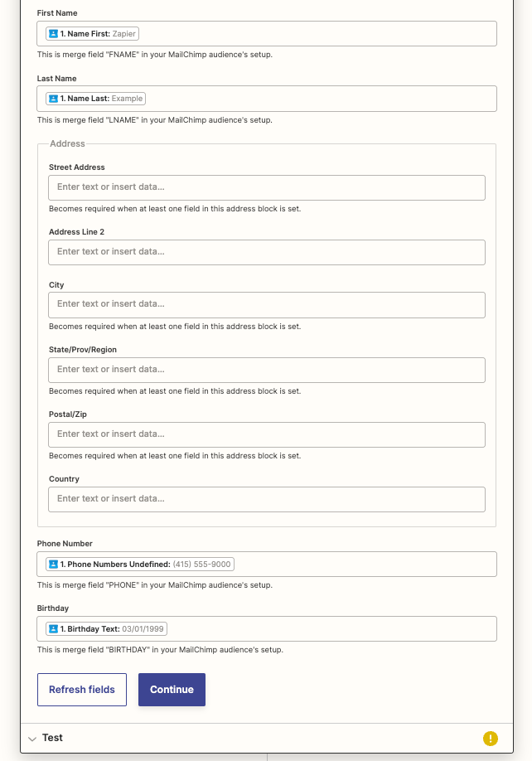
Task: Click the yellow warning icon in Test section
Action: 491,738
